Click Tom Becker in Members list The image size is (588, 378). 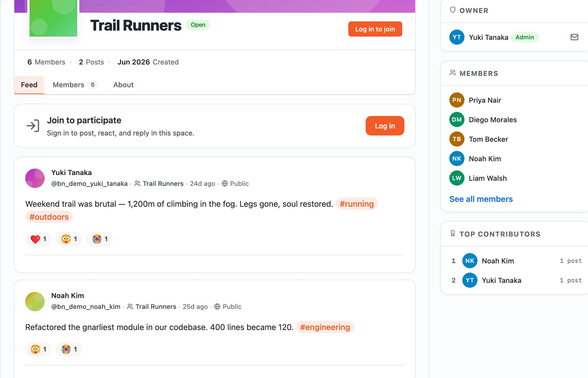coord(488,139)
